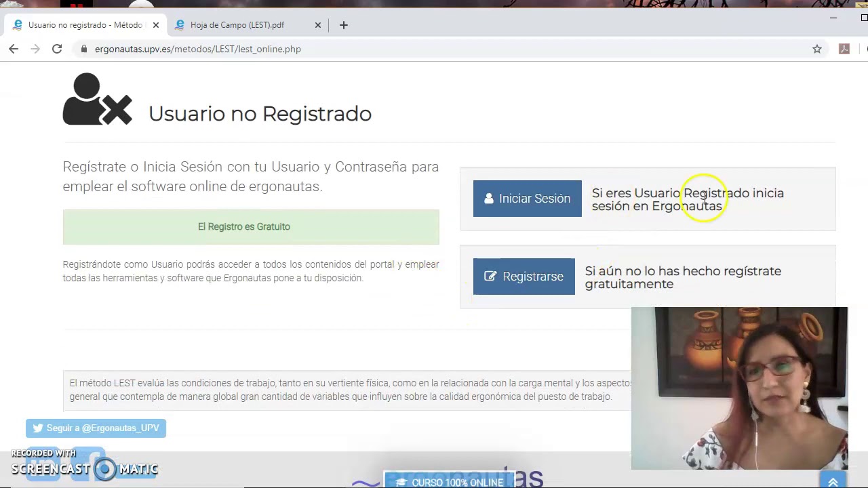Open the PDF extension icon in toolbar

844,49
